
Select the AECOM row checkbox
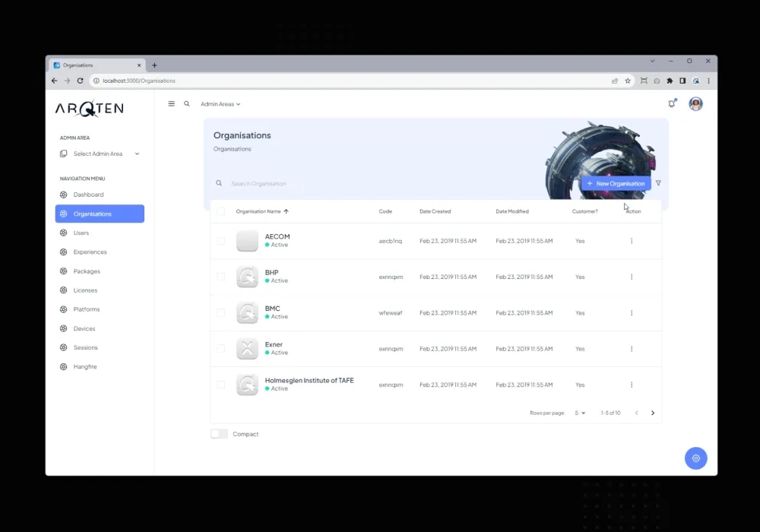click(221, 241)
